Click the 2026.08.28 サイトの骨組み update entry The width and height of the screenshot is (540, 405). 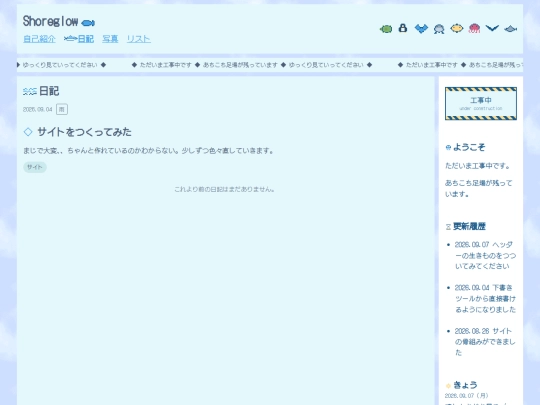(x=485, y=342)
